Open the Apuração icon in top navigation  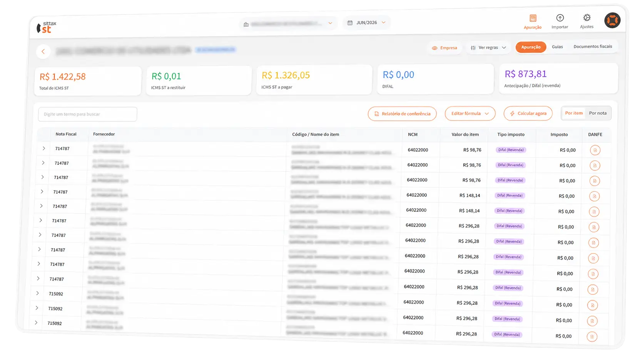point(533,22)
